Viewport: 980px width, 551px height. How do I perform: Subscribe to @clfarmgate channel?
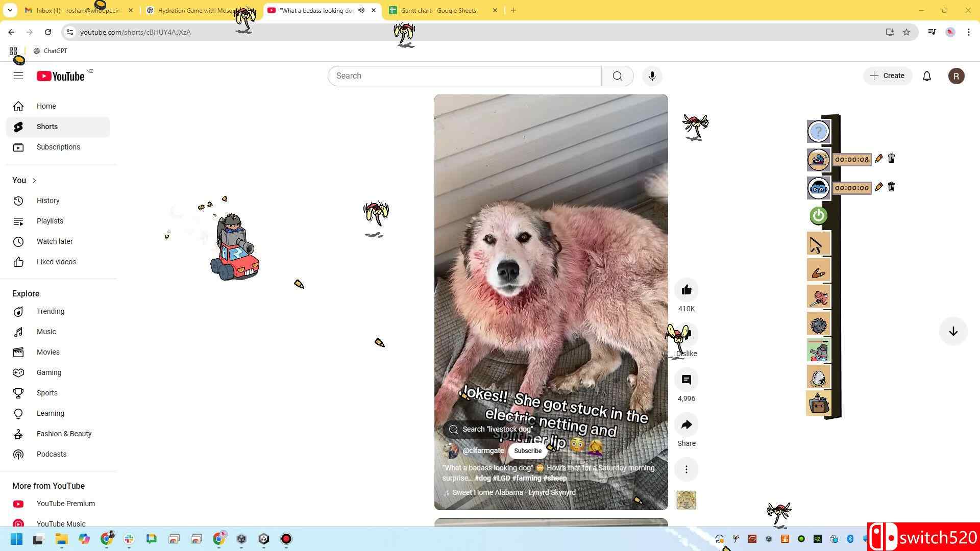(x=527, y=451)
